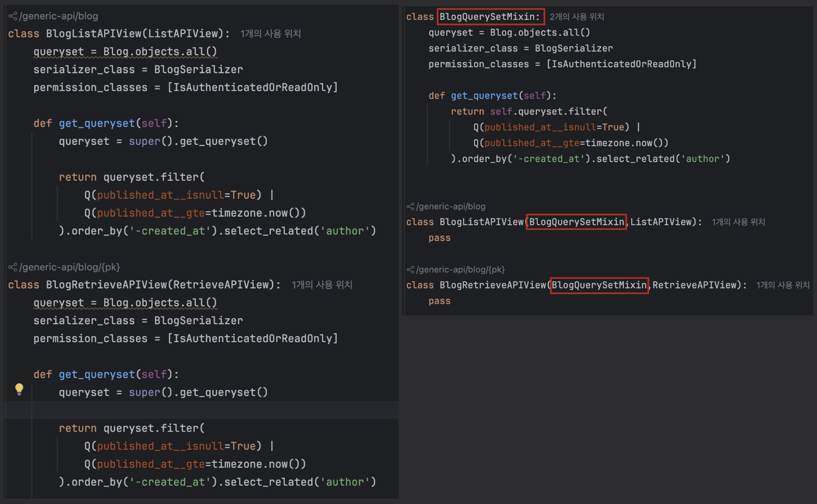This screenshot has width=817, height=504.
Task: Click the link icon beside /generic-api/blog path
Action: click(x=12, y=16)
